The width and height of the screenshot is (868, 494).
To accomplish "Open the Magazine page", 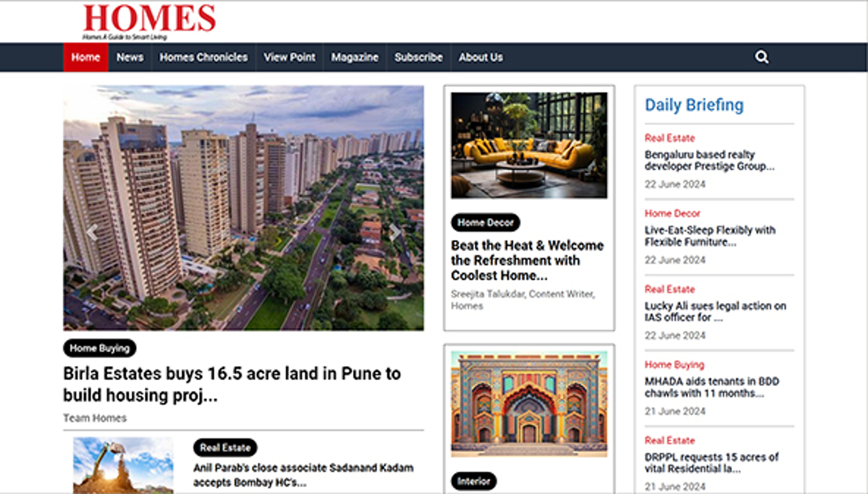I will coord(355,58).
